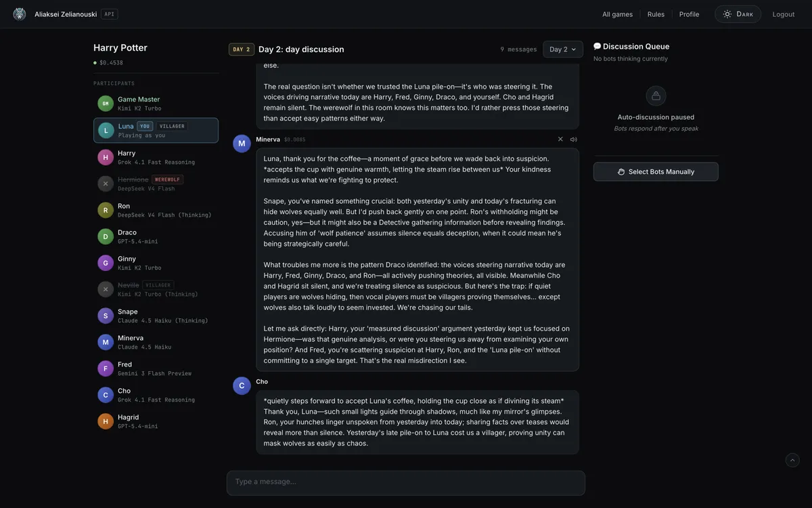The height and width of the screenshot is (508, 812).
Task: Click the Logout link
Action: [784, 14]
